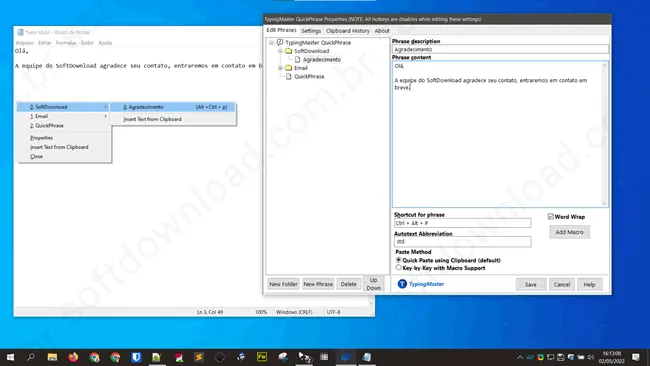Click the QuickPhrase phrase document icon
650x366 pixels.
(289, 76)
